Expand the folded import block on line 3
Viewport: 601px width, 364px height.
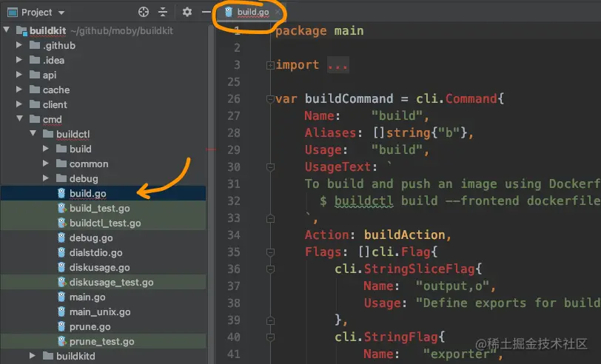click(270, 66)
